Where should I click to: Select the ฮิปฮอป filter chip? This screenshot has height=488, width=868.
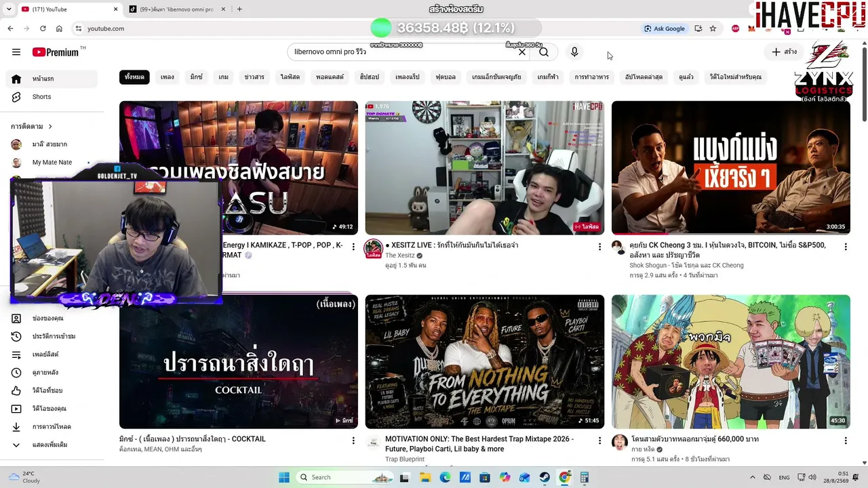[370, 77]
